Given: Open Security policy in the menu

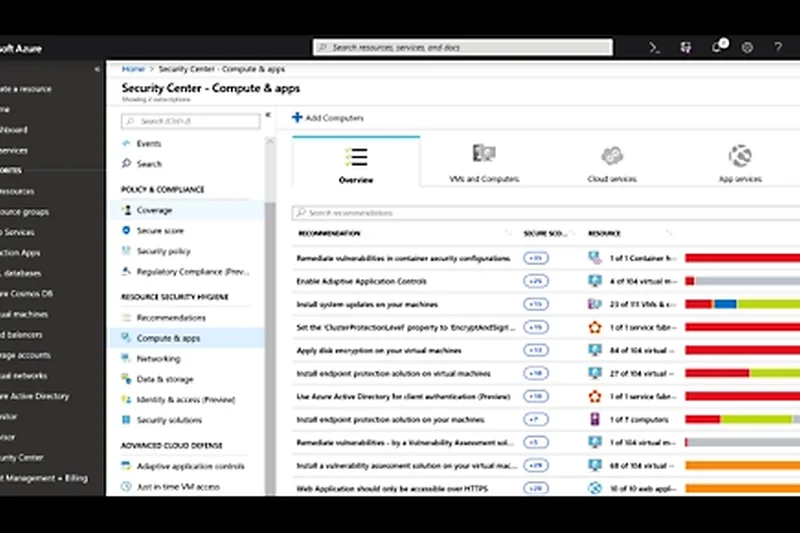Looking at the screenshot, I should pyautogui.click(x=163, y=251).
